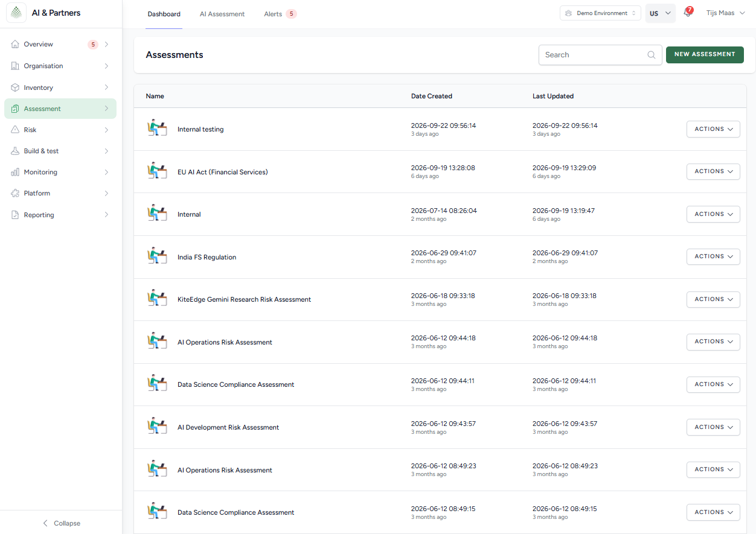Open Actions dropdown for EU AI Act
This screenshot has height=534, width=756.
coord(713,171)
